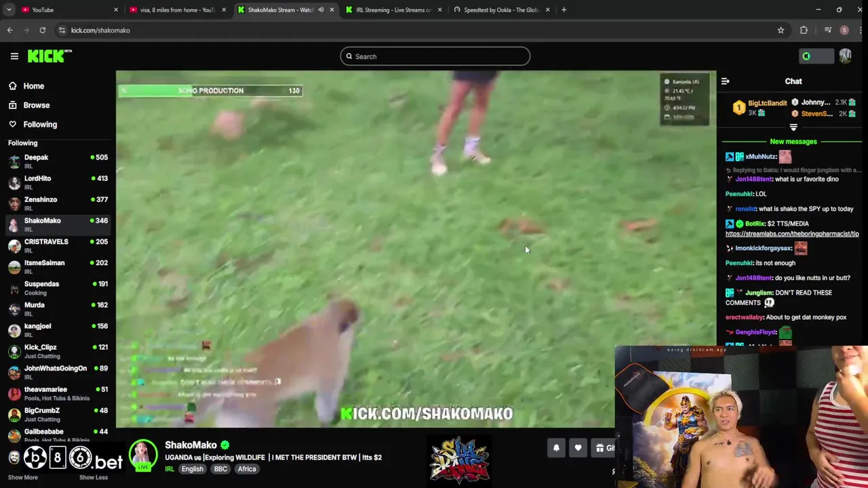This screenshot has width=868, height=488.
Task: Click xMuhNutz username in chat
Action: (760, 157)
